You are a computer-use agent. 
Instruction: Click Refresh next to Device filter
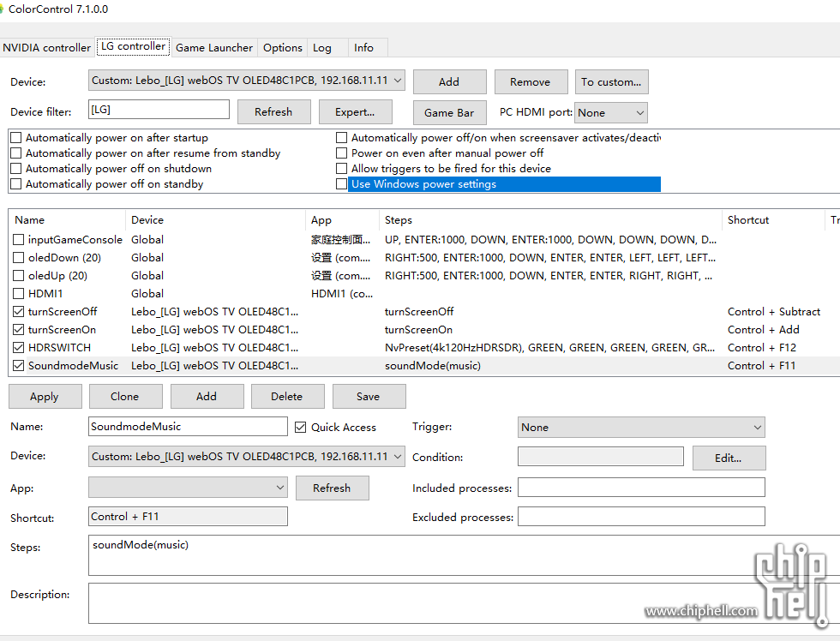point(273,112)
